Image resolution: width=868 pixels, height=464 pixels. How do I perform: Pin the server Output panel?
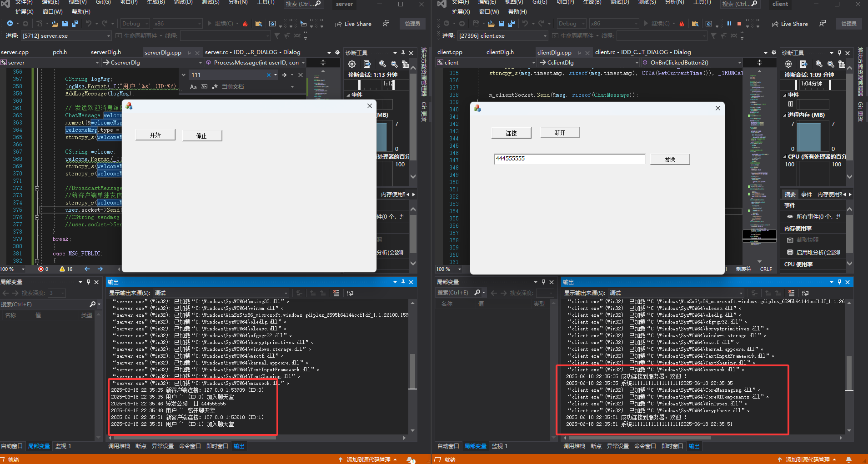pyautogui.click(x=403, y=282)
